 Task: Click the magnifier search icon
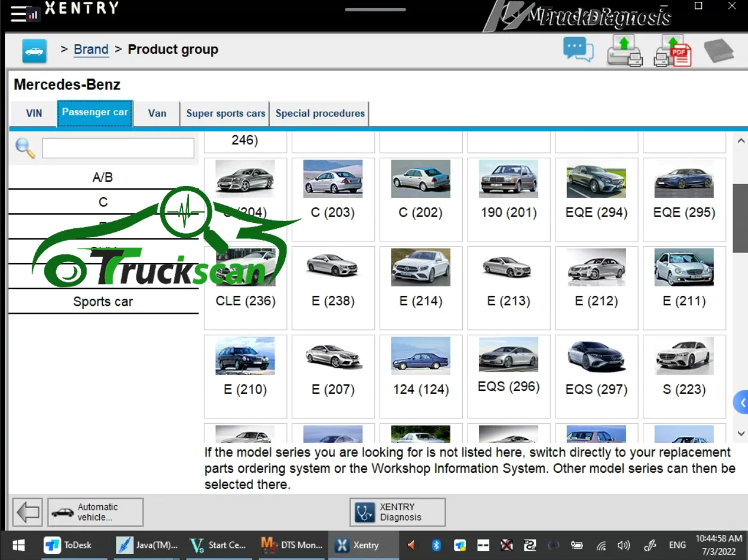tap(25, 148)
